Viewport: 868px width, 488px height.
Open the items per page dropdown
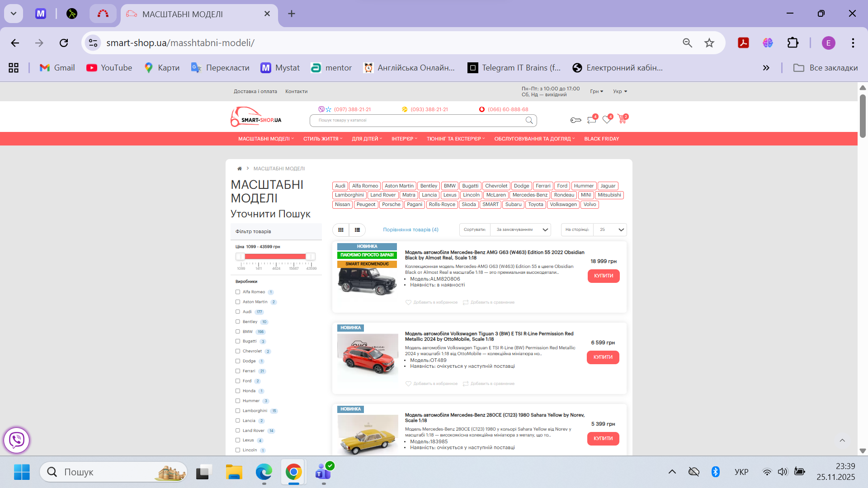(x=610, y=230)
